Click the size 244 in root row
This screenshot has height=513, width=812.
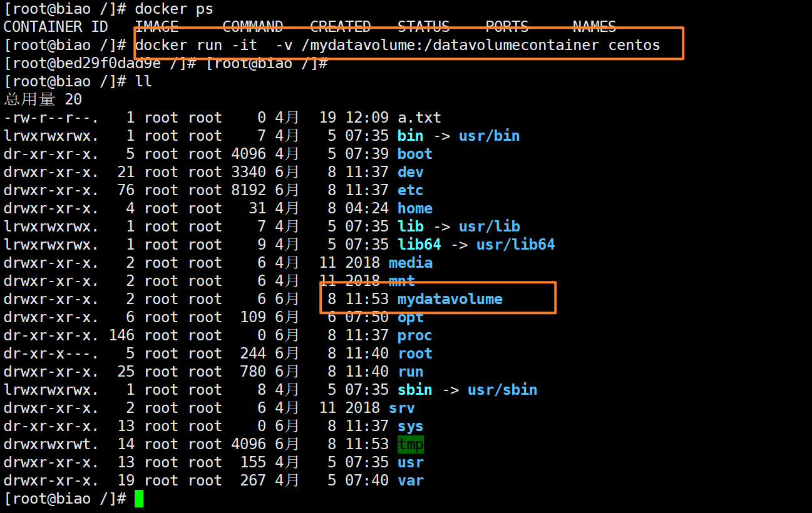click(x=253, y=353)
